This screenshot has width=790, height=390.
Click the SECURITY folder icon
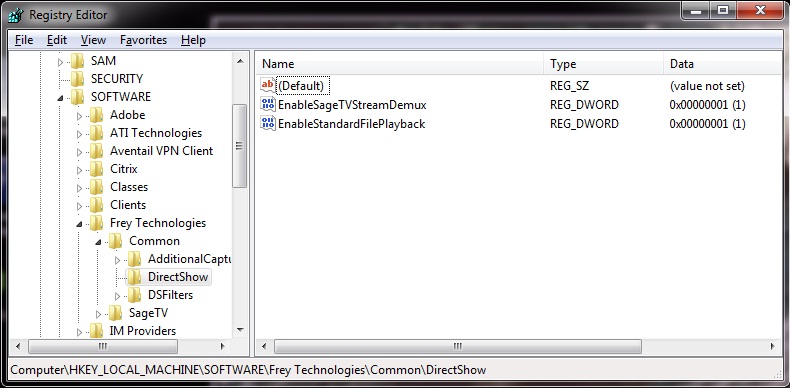point(77,79)
